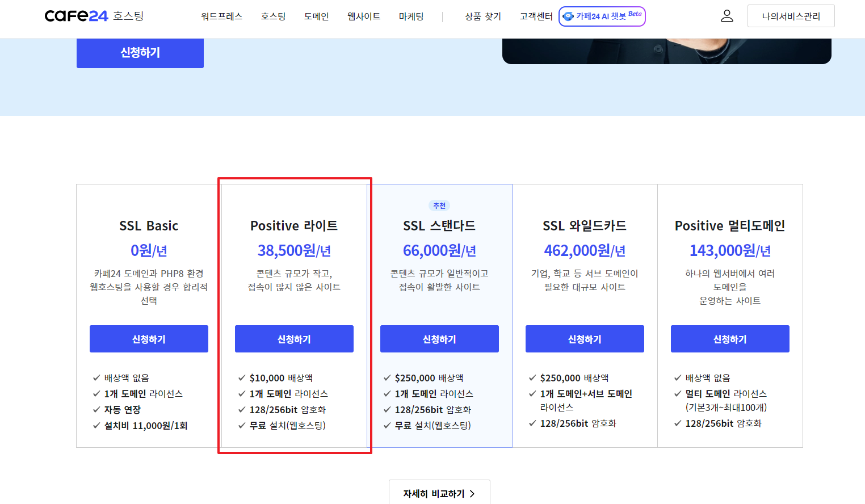Click 1개 도메인+서브 도메인 라이선스 feature
Viewport: 865px width, 504px height.
pos(586,401)
